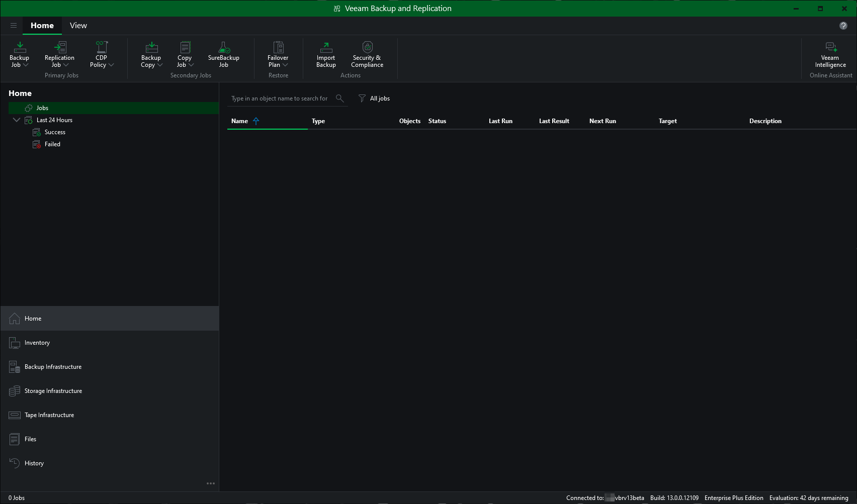The width and height of the screenshot is (857, 504).
Task: Open the All jobs filter dropdown
Action: click(374, 98)
